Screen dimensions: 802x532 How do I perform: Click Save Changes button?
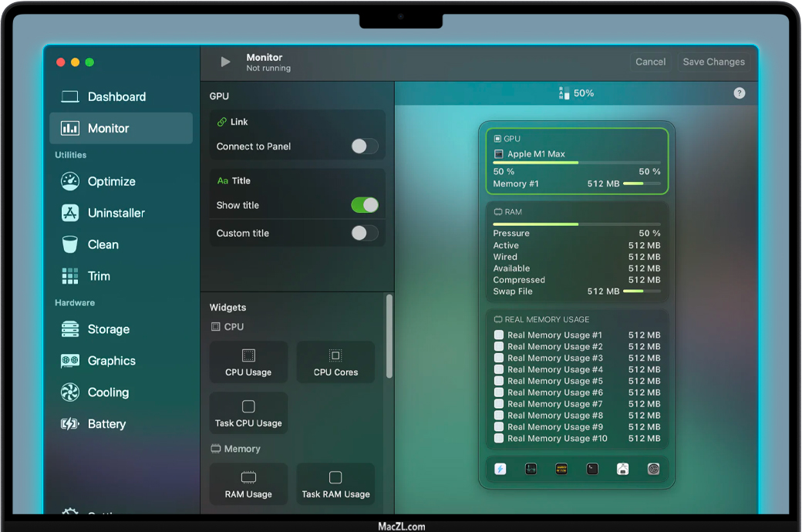click(x=713, y=62)
